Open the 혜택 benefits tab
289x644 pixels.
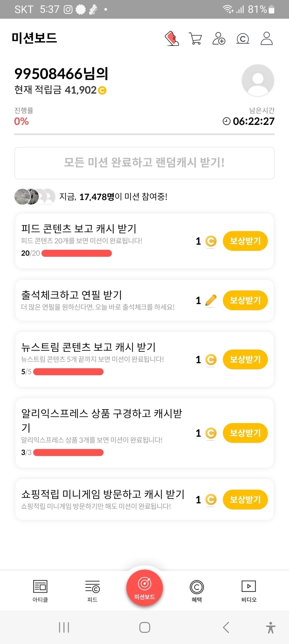[197, 591]
